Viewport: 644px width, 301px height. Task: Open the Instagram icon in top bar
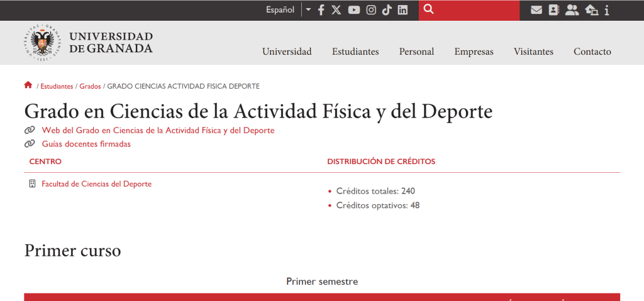(x=371, y=10)
